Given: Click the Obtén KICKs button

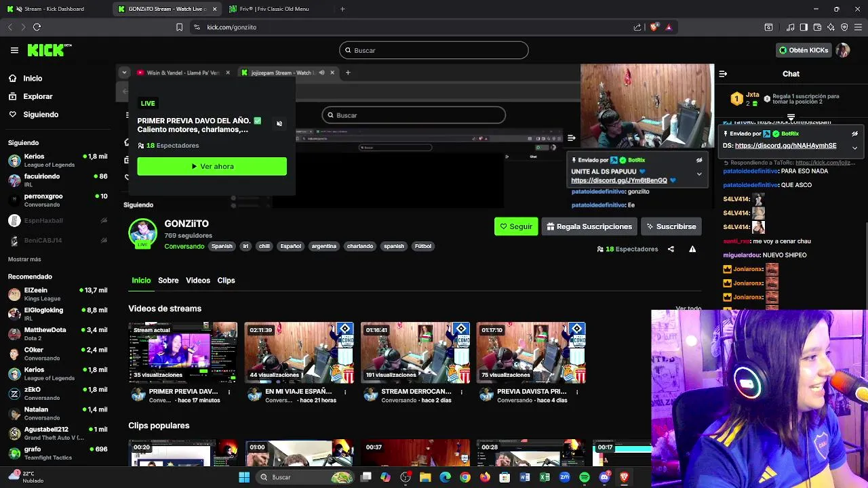Looking at the screenshot, I should [803, 50].
